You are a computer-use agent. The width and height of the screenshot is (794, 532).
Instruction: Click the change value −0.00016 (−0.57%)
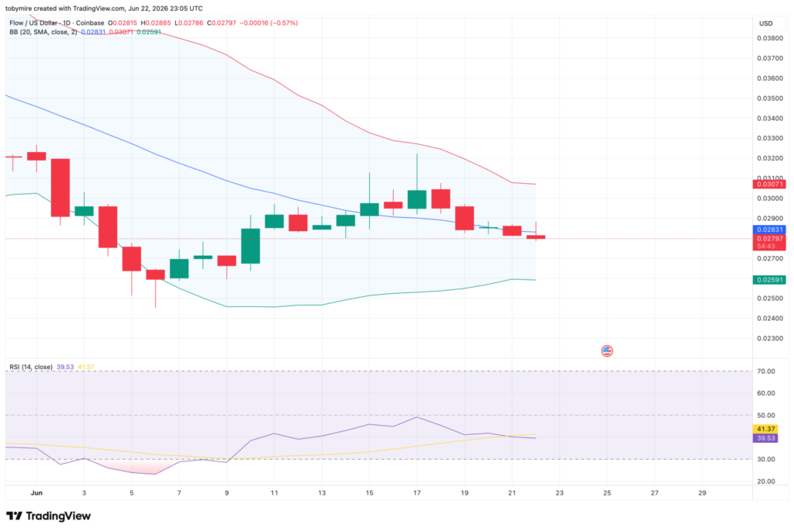[x=269, y=22]
